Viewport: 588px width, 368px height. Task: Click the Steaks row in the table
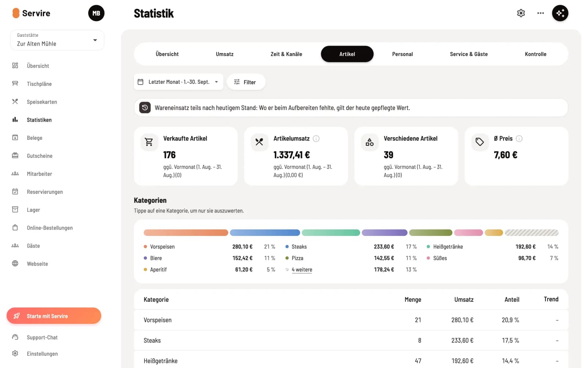click(x=351, y=340)
